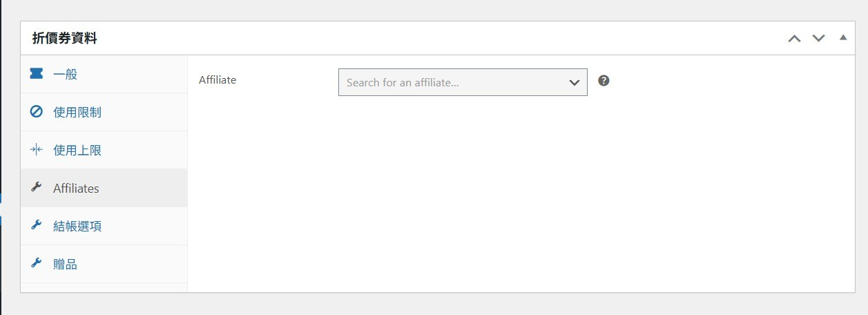868x315 pixels.
Task: Click the wrench icon beside Affiliates
Action: (37, 188)
